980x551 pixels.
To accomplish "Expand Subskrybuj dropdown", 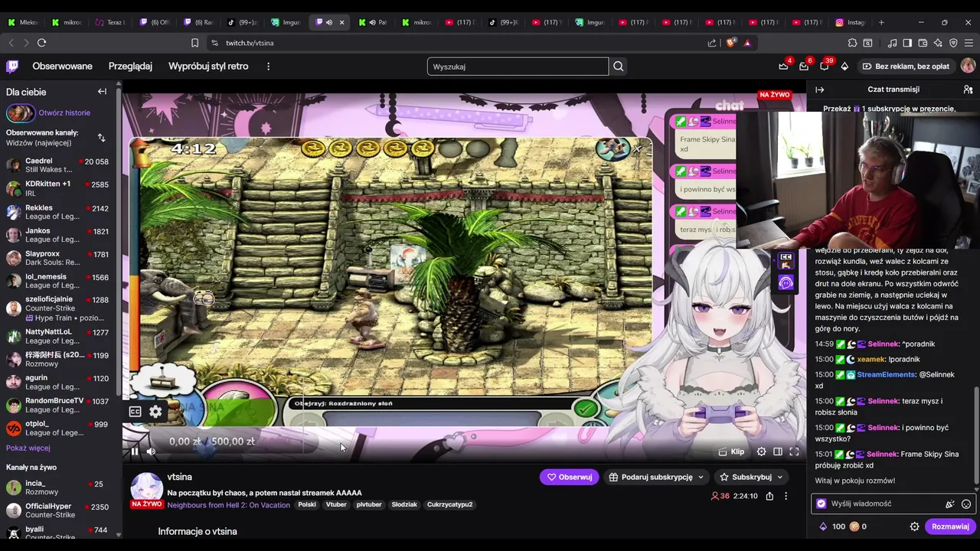I will tap(779, 477).
